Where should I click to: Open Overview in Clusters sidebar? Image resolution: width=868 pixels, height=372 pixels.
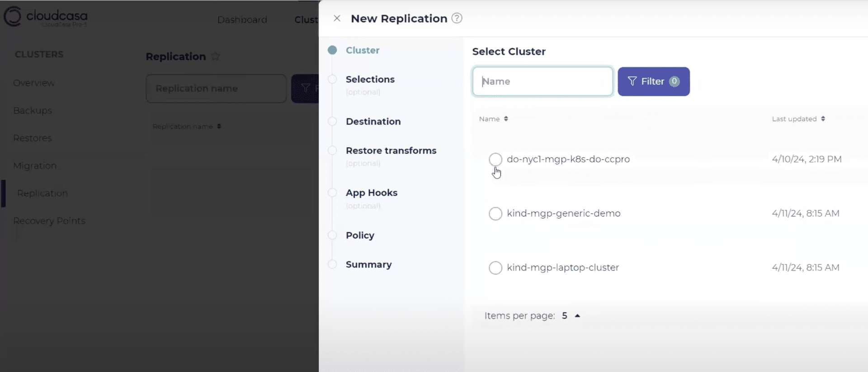pyautogui.click(x=34, y=83)
